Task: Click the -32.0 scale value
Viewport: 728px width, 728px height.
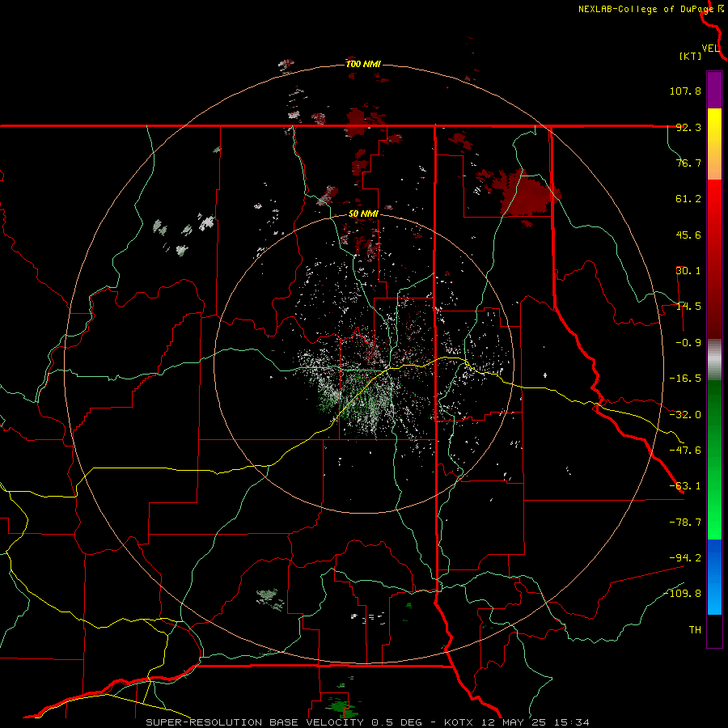Action: [x=685, y=415]
